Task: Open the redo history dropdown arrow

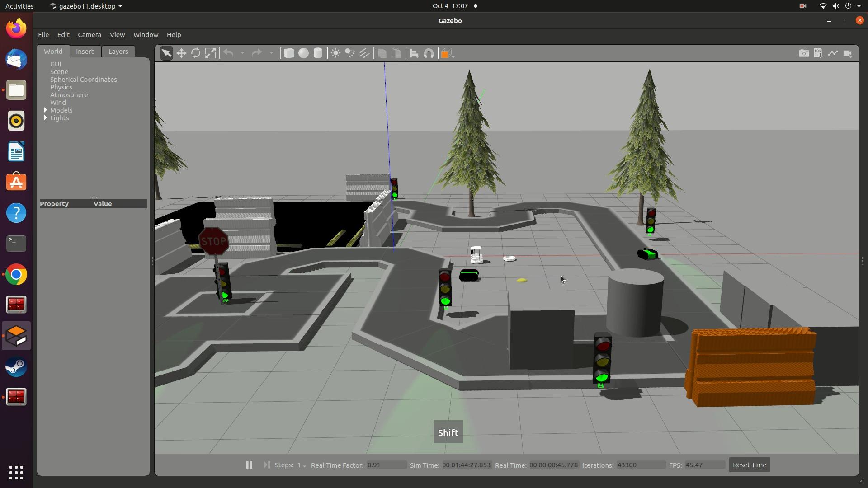Action: (271, 53)
